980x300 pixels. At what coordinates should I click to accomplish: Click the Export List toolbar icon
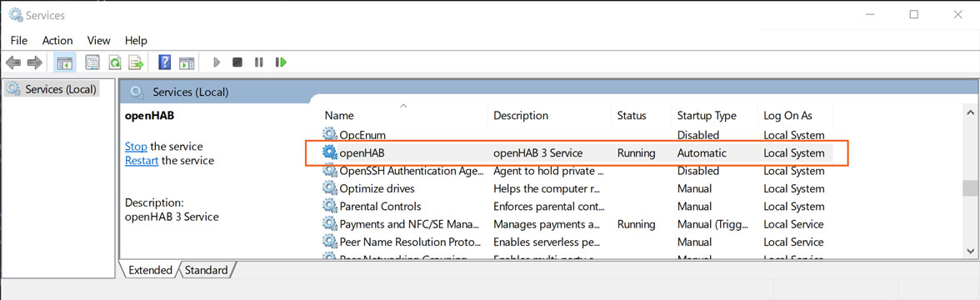136,62
